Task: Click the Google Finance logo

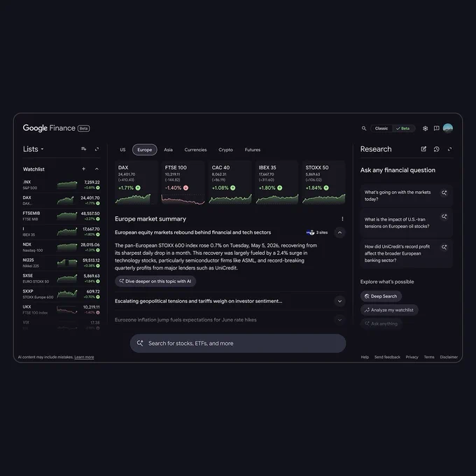Action: tap(49, 128)
